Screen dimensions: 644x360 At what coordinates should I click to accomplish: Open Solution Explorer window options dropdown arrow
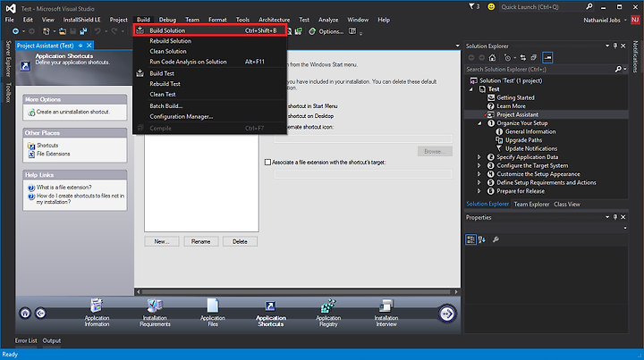pos(607,46)
